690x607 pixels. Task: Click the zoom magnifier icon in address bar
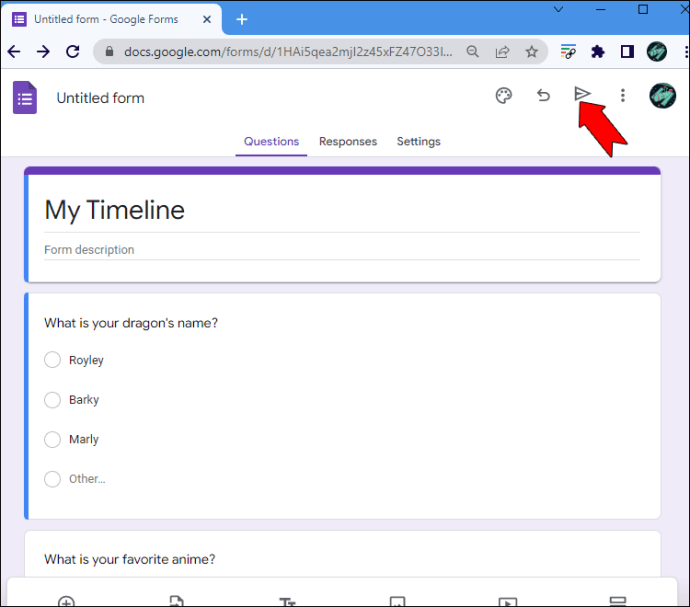(x=473, y=52)
